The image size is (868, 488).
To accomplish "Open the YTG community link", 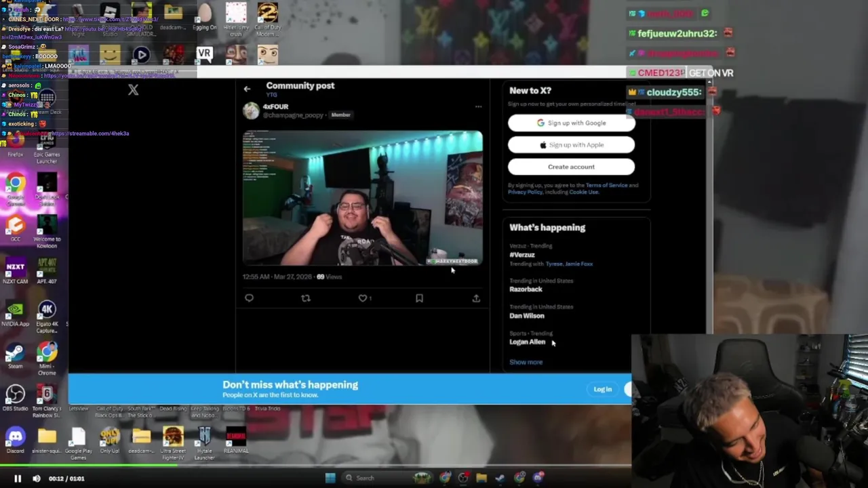I will pyautogui.click(x=271, y=95).
